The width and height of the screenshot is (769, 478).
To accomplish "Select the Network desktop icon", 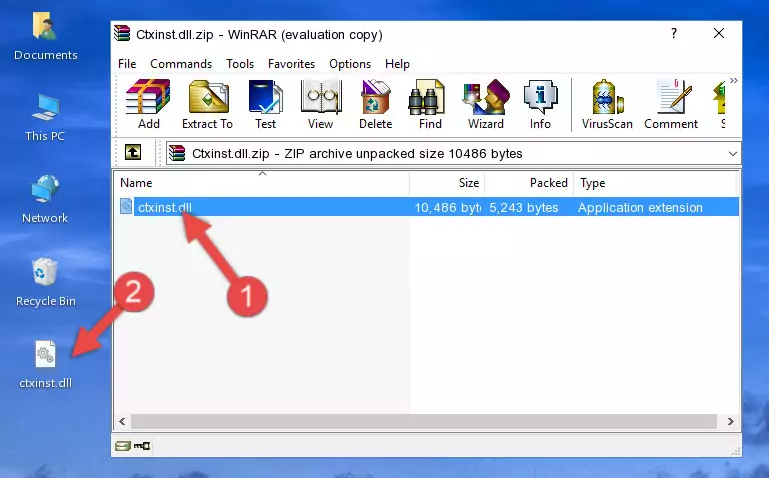I will pos(45,199).
